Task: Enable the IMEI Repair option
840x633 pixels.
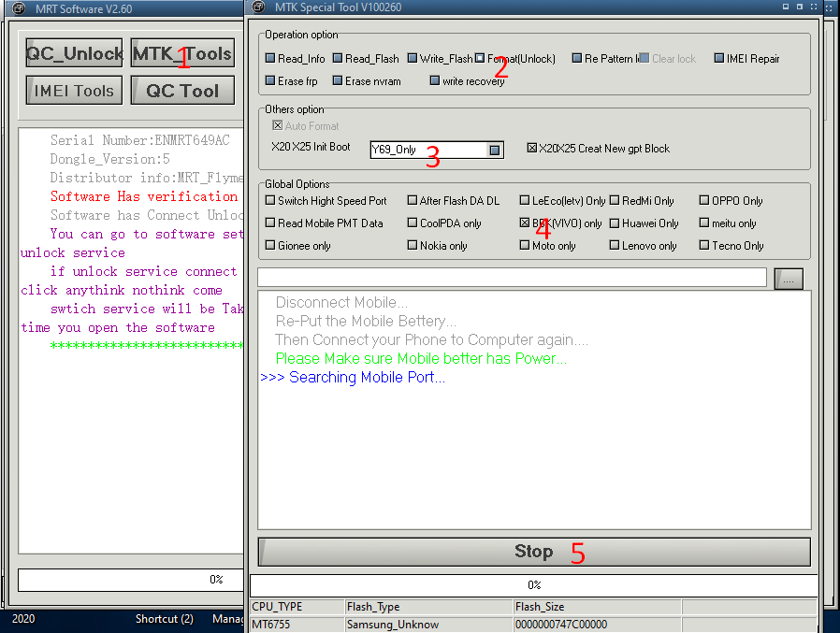Action: pyautogui.click(x=746, y=58)
